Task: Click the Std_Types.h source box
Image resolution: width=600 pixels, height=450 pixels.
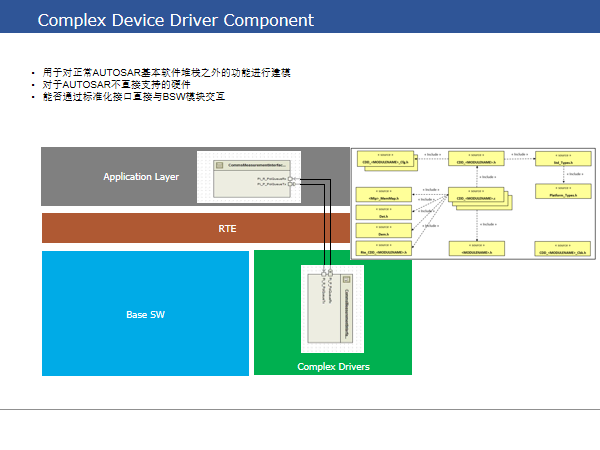Action: pyautogui.click(x=563, y=159)
